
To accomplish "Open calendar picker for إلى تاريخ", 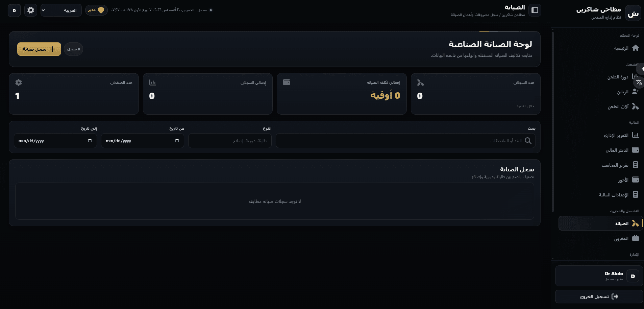I will [90, 141].
